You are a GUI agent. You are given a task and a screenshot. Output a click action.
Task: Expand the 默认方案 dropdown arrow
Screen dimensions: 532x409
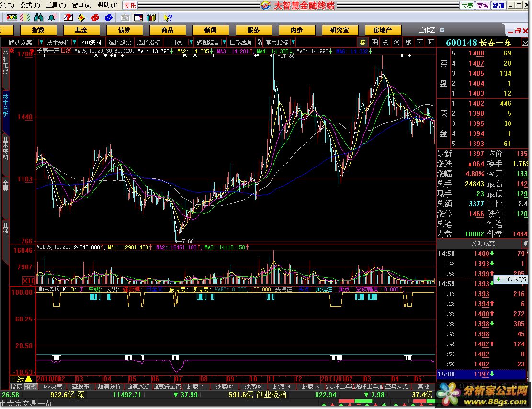click(41, 42)
